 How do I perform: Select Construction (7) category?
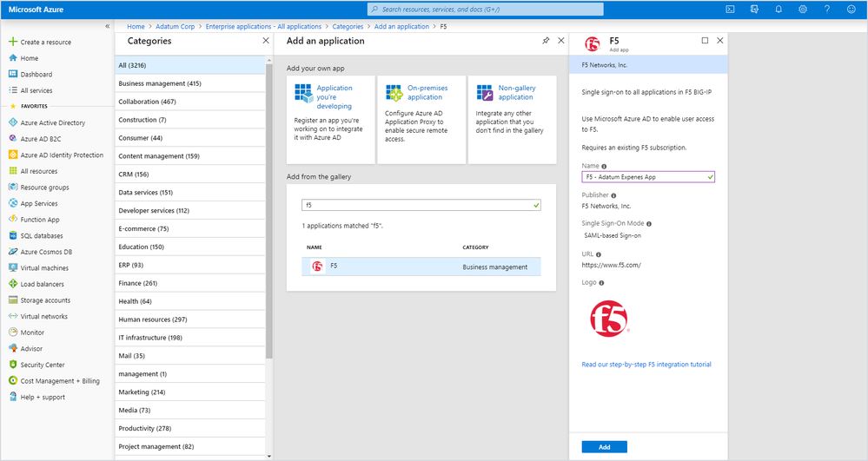tap(190, 120)
